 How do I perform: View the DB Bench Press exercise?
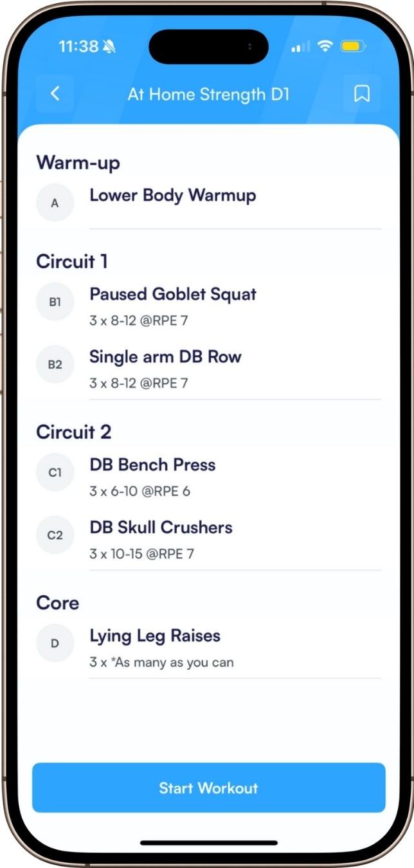[152, 465]
